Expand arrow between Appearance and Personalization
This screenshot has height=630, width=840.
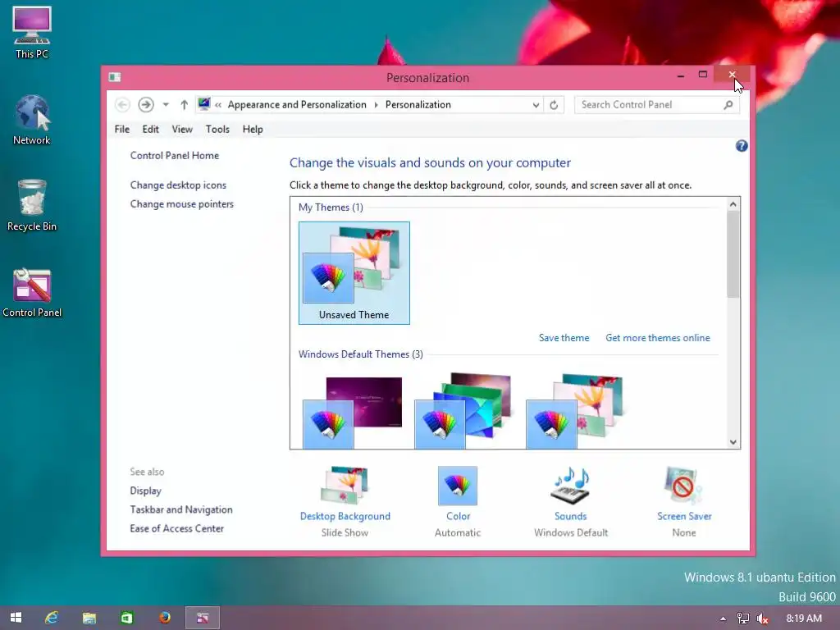[376, 105]
